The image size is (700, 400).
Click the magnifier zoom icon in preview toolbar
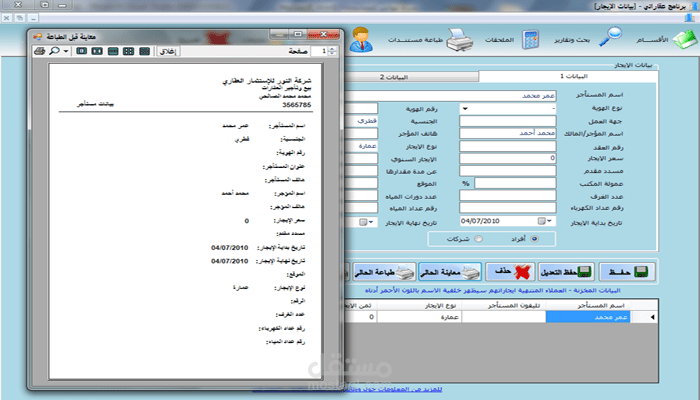54,51
